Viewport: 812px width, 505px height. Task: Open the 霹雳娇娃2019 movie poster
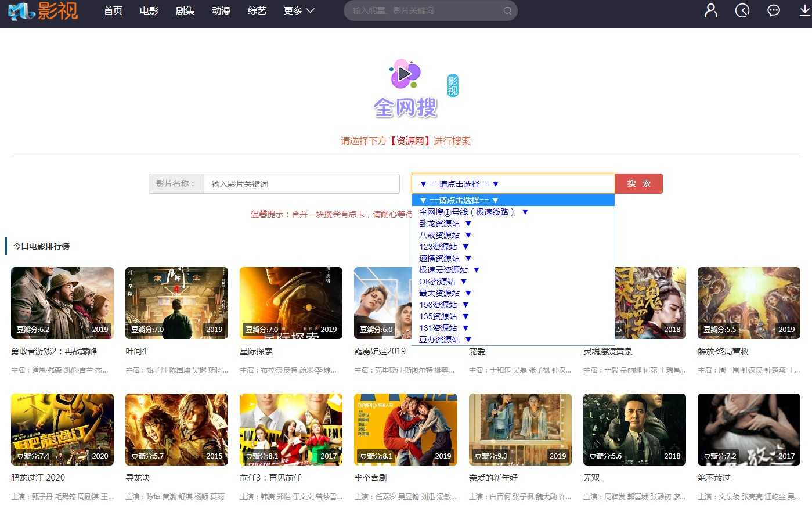(383, 303)
